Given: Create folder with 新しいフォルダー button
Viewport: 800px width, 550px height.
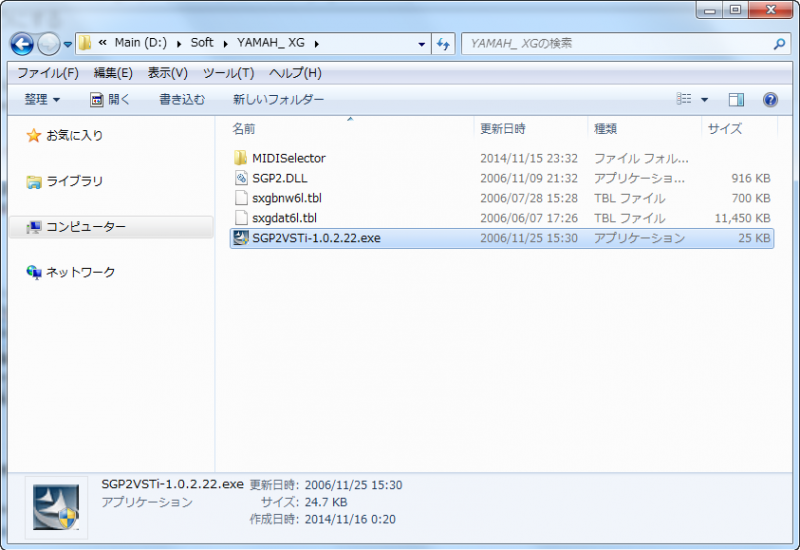Looking at the screenshot, I should (x=279, y=99).
